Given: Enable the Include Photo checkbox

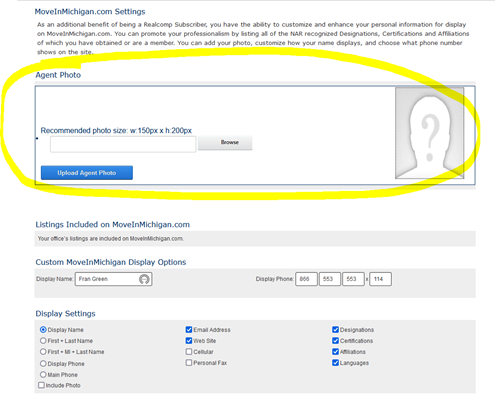Looking at the screenshot, I should [x=41, y=385].
